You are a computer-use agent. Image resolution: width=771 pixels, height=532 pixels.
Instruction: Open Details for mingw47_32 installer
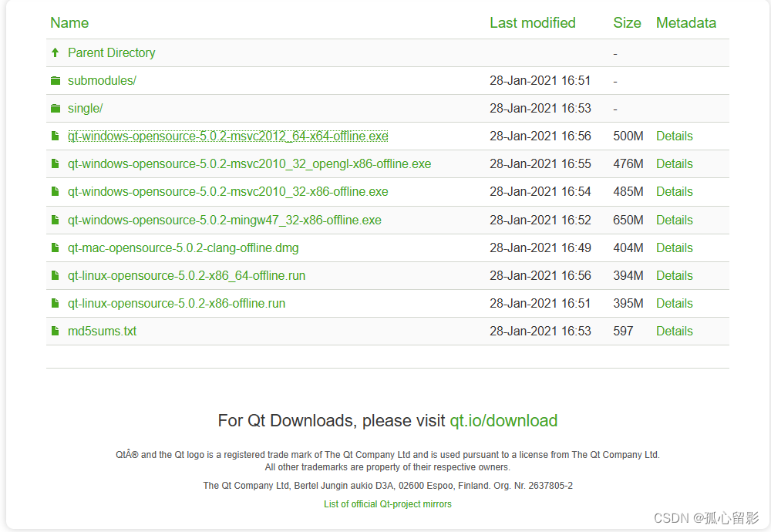click(674, 220)
